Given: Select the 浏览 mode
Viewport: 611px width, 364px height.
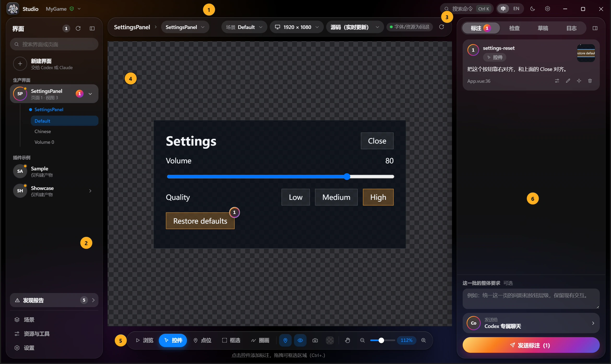Looking at the screenshot, I should pyautogui.click(x=144, y=340).
